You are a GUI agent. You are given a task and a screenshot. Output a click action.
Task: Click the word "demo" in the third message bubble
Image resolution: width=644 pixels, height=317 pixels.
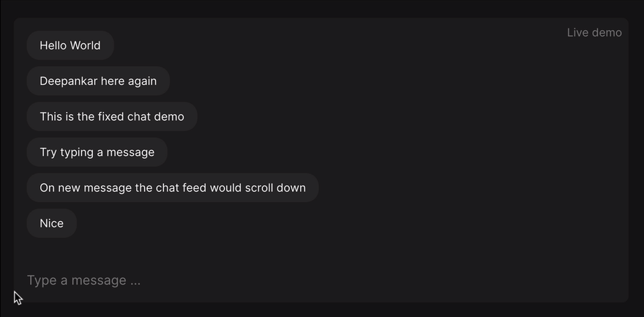[169, 116]
